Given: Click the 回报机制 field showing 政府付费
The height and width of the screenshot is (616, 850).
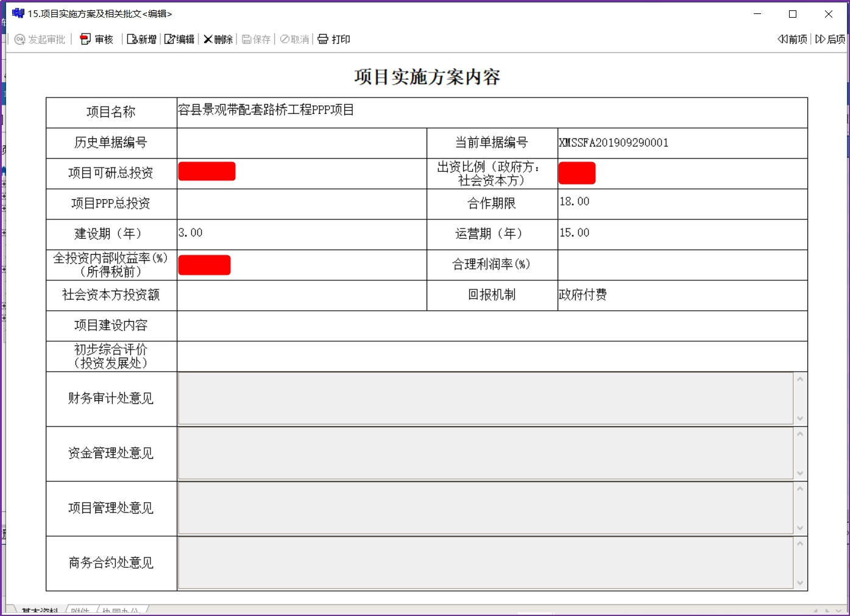Looking at the screenshot, I should (x=681, y=295).
